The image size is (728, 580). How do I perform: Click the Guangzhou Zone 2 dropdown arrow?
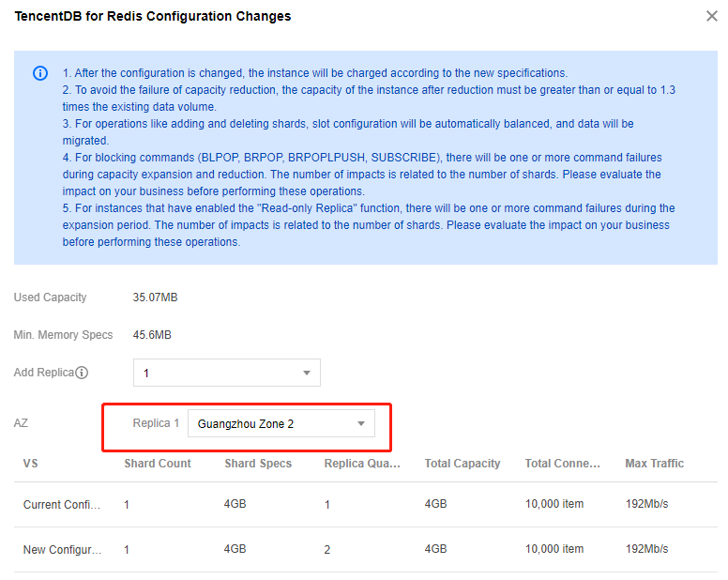361,423
